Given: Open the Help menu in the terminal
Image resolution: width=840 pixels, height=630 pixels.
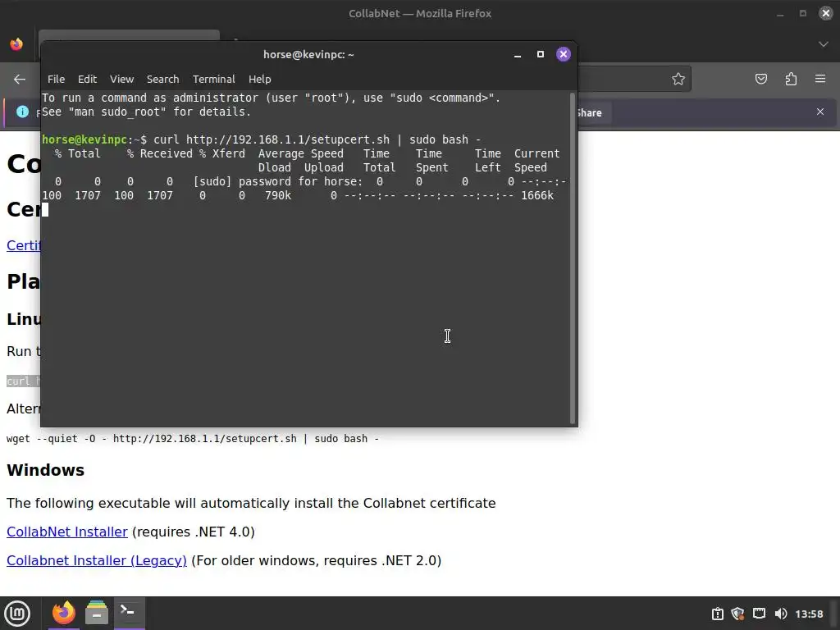Looking at the screenshot, I should pos(260,80).
